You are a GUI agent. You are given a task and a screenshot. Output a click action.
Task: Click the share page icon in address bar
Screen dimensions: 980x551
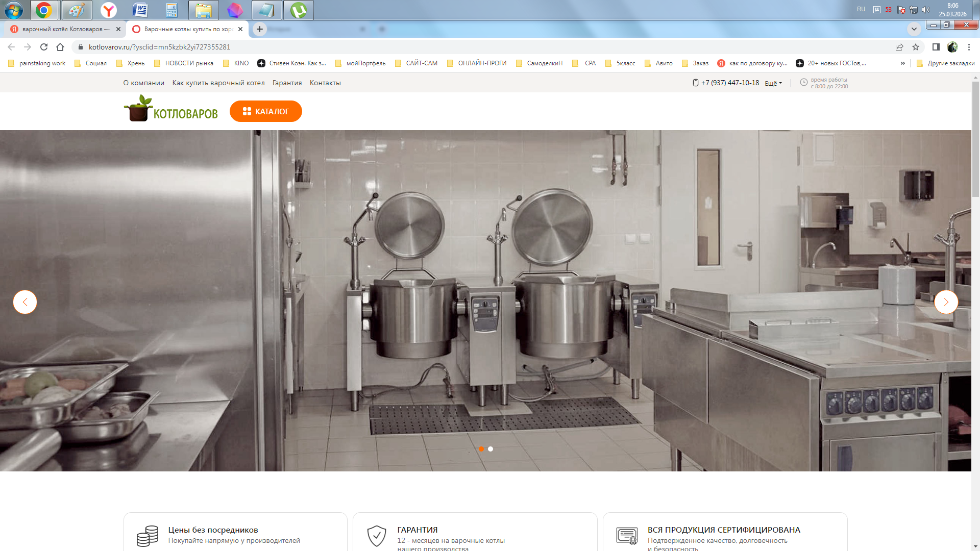click(899, 47)
